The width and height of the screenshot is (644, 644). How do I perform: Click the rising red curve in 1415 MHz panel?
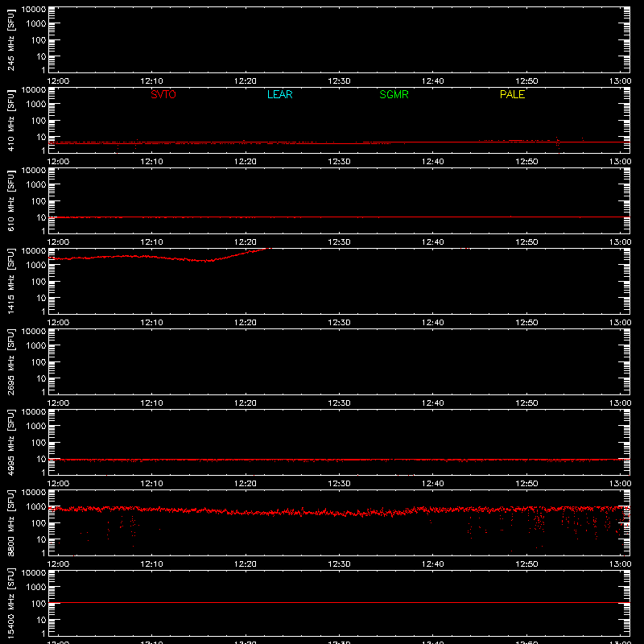point(160,257)
